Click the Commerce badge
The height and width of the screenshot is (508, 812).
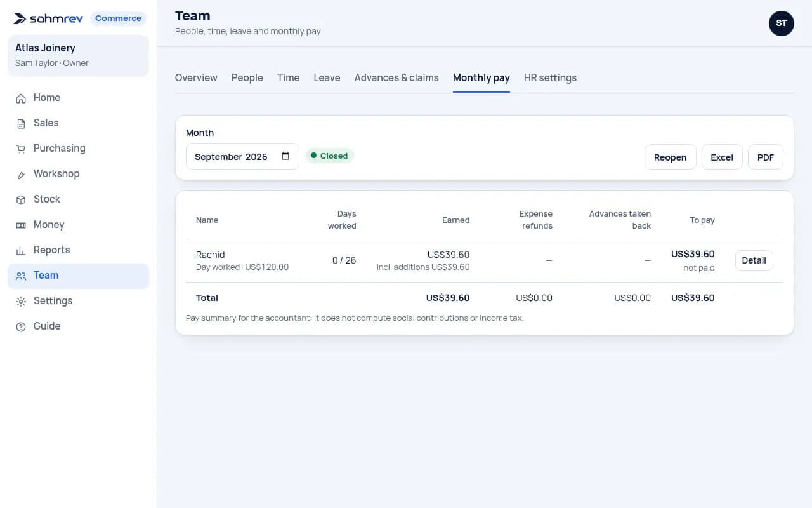coord(118,18)
